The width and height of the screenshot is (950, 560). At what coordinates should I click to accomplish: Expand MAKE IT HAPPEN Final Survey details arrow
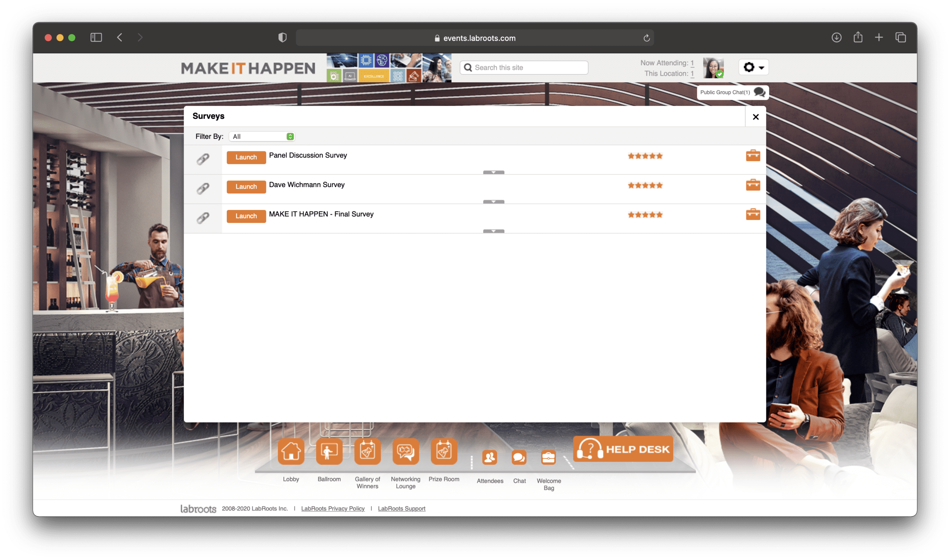[494, 231]
